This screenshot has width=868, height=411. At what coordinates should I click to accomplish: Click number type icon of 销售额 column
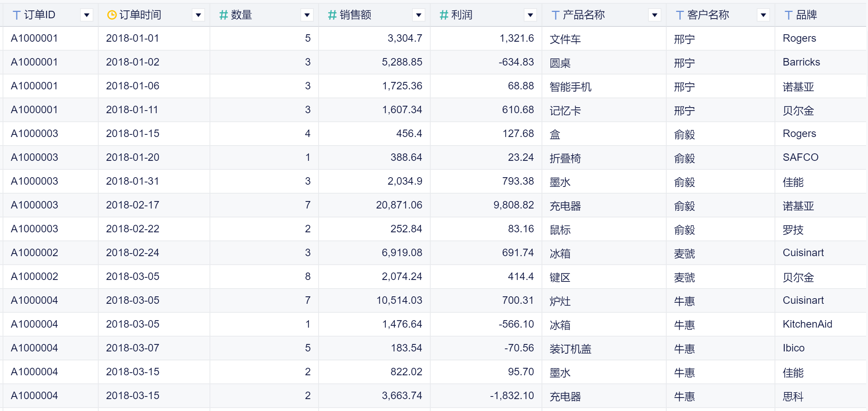tap(332, 15)
